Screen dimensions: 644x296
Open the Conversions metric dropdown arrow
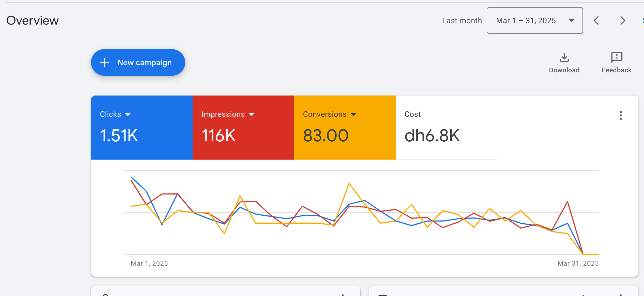(x=353, y=115)
